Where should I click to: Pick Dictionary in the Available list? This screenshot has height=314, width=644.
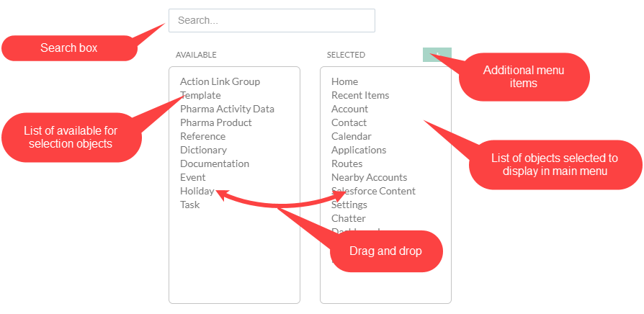[x=203, y=150]
